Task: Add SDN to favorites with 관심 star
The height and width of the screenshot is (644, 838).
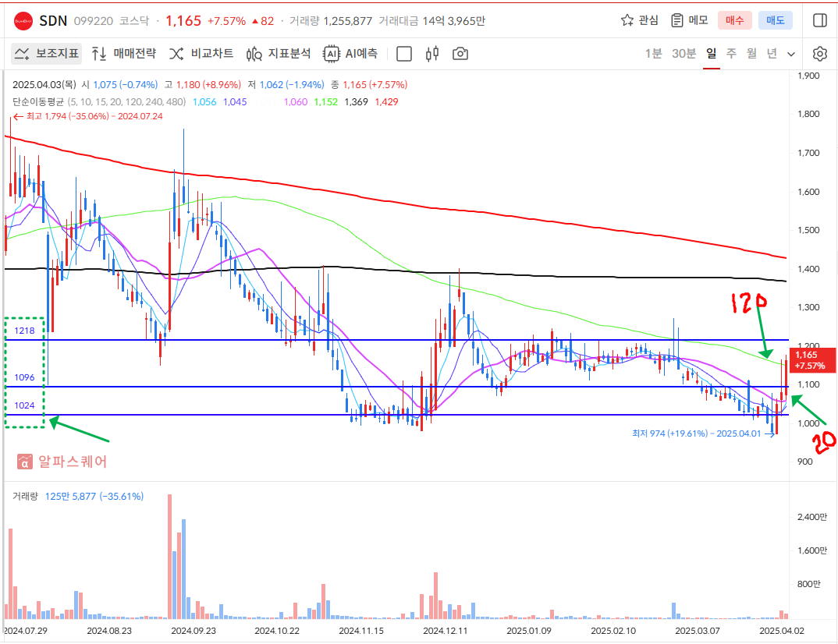Action: click(639, 20)
